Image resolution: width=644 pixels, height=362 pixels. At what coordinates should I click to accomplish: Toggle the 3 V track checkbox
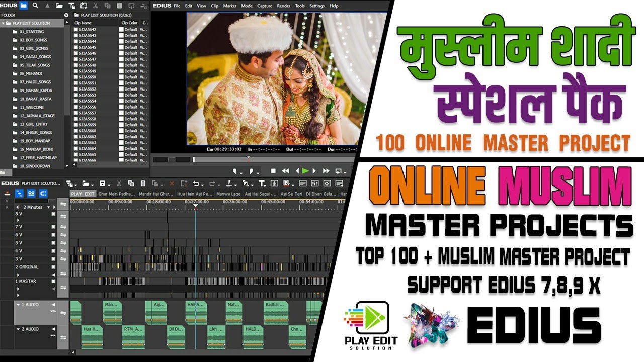[x=53, y=259]
